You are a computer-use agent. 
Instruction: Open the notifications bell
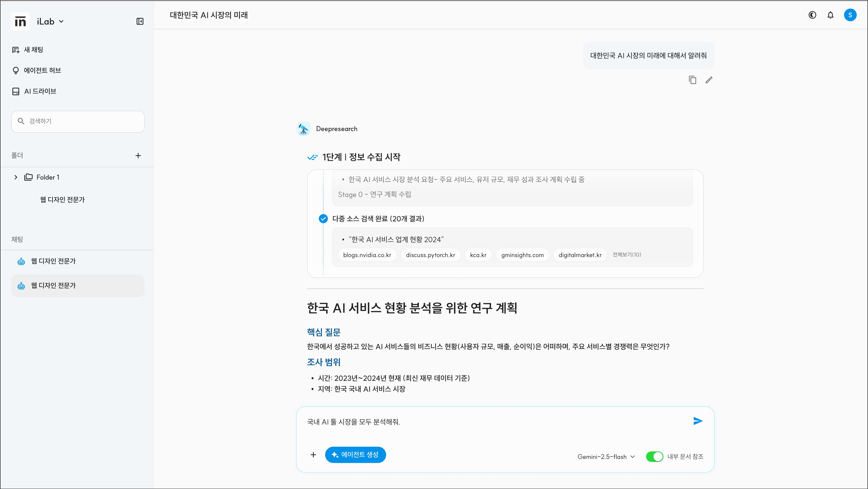click(x=830, y=15)
